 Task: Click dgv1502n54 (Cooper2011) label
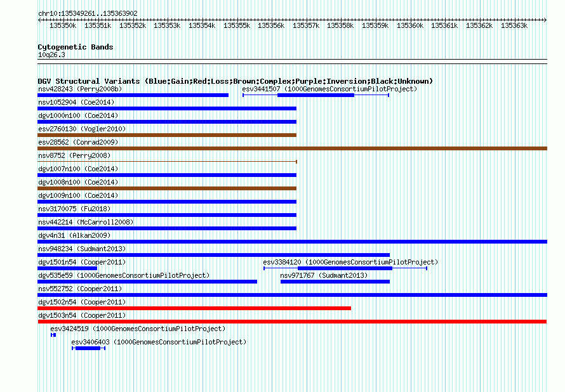[x=82, y=302]
